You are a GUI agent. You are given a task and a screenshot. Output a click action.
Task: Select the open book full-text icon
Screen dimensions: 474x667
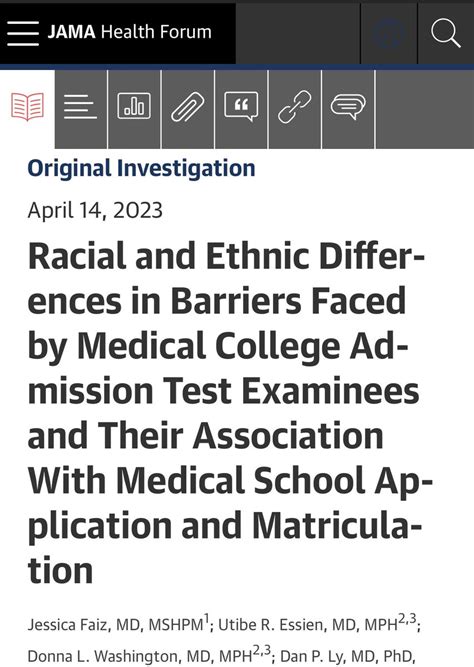coord(28,106)
